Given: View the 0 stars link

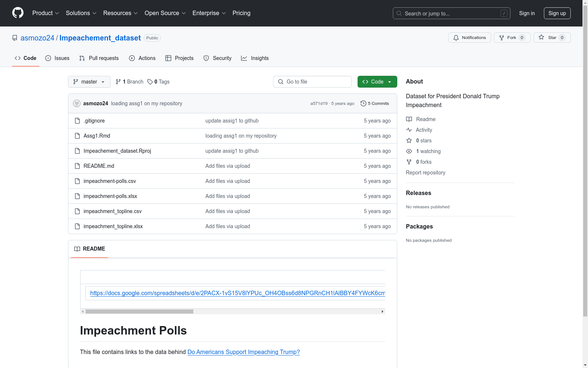Looking at the screenshot, I should tap(419, 141).
